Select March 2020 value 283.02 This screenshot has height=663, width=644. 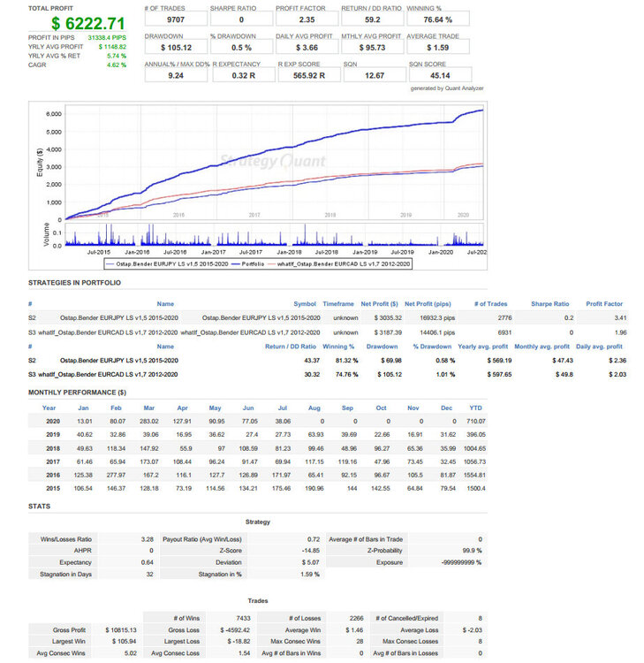(x=148, y=421)
